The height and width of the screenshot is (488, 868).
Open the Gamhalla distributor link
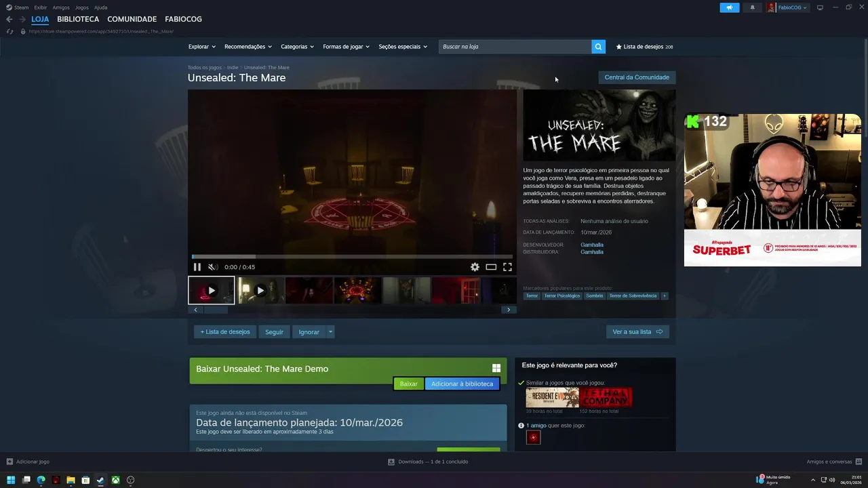[x=592, y=252]
